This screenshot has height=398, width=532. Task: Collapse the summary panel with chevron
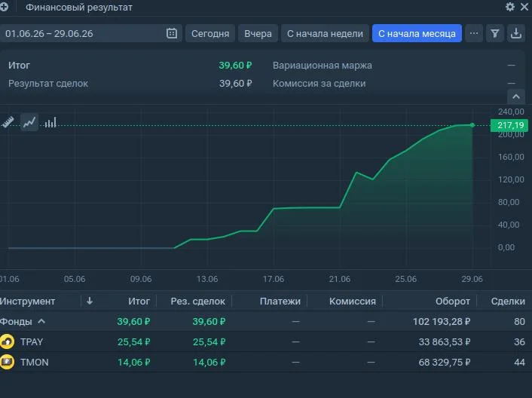coord(516,96)
